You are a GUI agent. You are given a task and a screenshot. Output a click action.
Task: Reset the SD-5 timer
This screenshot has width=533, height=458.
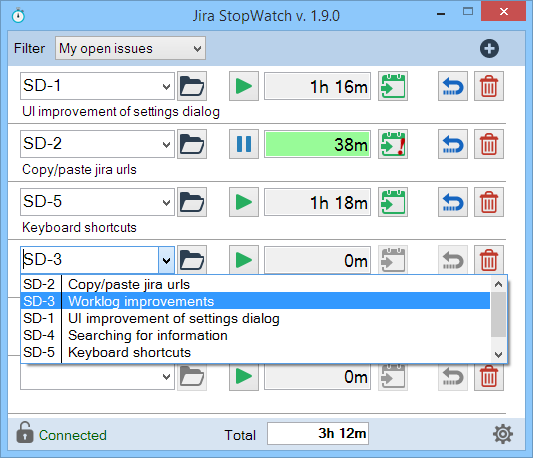tap(453, 202)
